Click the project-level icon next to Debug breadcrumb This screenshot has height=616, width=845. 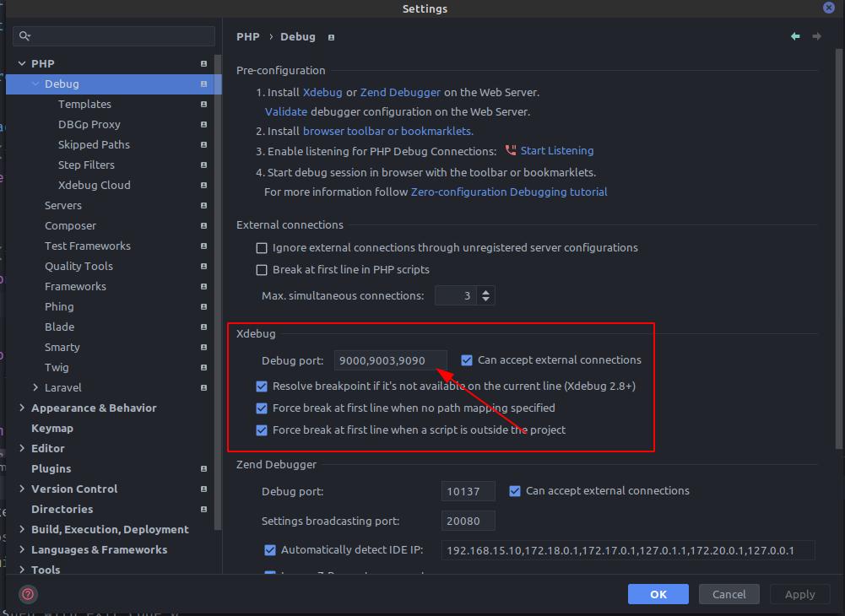(x=331, y=37)
